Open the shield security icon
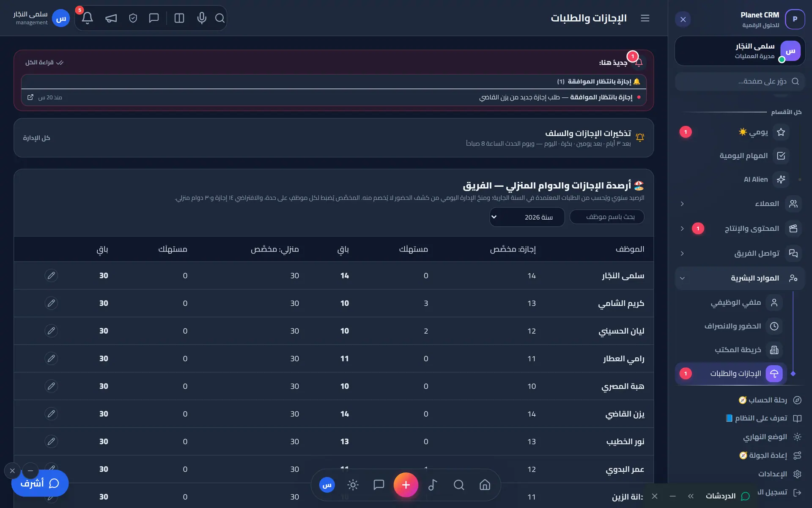This screenshot has height=508, width=812. point(133,18)
